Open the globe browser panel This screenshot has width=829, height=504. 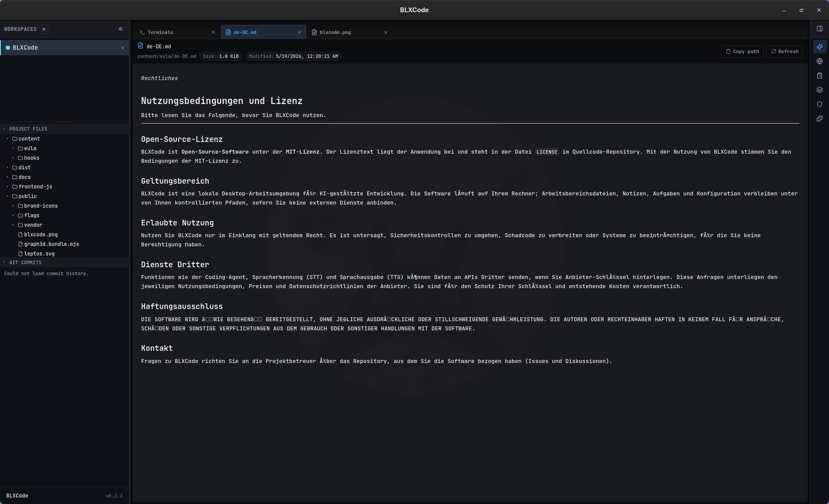coord(819,61)
